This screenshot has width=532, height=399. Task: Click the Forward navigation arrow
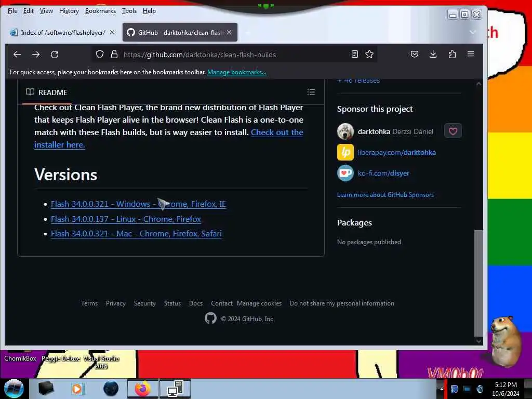36,54
